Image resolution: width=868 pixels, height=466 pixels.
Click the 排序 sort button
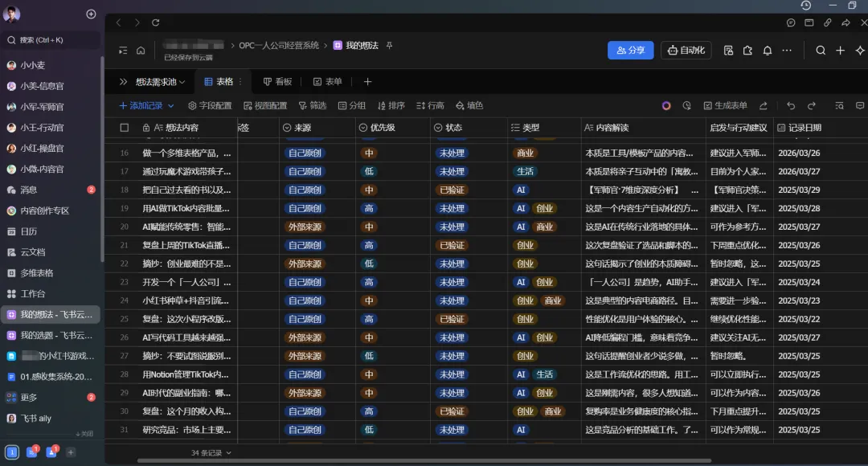coord(391,106)
